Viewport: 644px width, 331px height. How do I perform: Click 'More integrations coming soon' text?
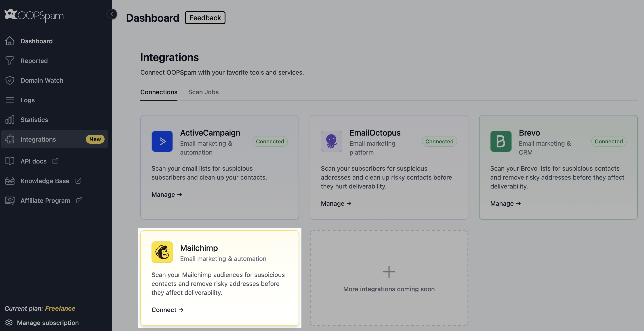click(389, 289)
